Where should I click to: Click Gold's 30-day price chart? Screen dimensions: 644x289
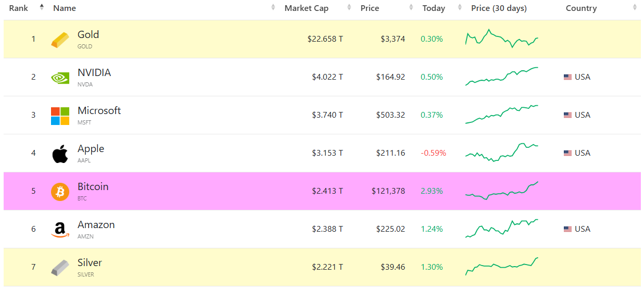coord(502,39)
